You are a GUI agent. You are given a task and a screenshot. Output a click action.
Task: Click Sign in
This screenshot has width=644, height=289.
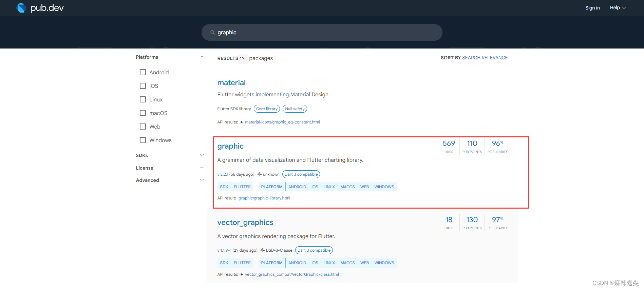click(x=592, y=7)
